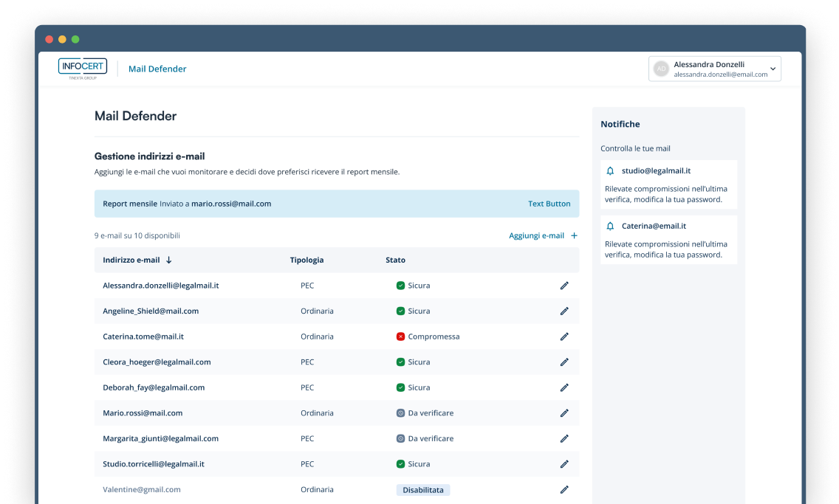Image resolution: width=839 pixels, height=504 pixels.
Task: Click clock status icon on Mario.rossi row
Action: (x=400, y=413)
